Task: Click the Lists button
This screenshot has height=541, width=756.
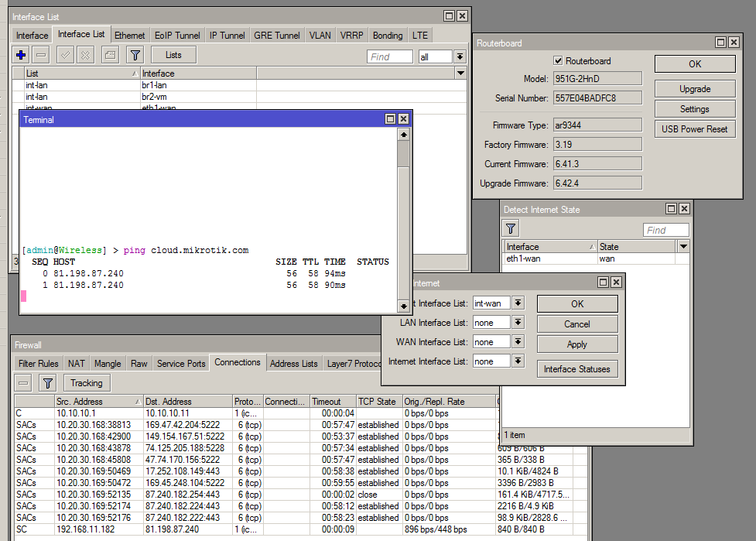Action: tap(173, 55)
